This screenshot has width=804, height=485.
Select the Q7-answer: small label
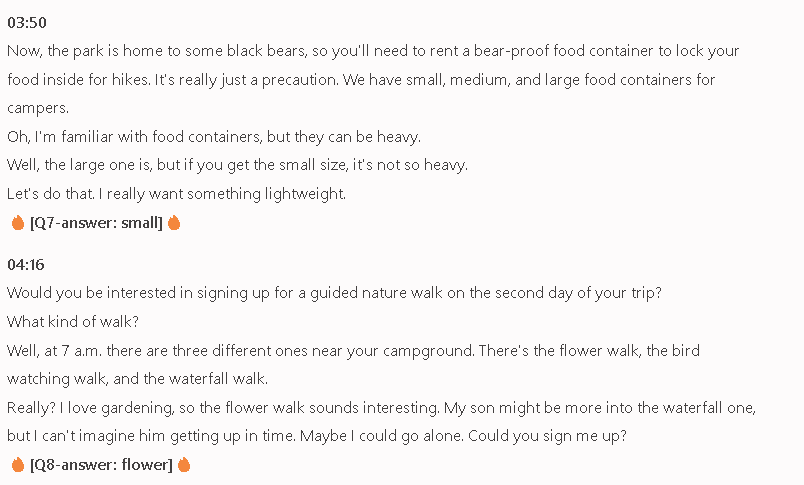click(x=96, y=223)
